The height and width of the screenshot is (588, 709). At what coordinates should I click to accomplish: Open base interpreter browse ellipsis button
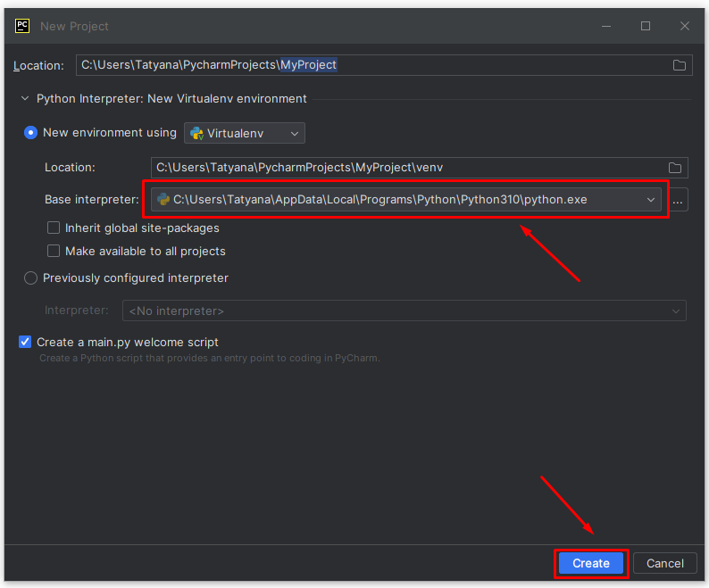coord(678,200)
